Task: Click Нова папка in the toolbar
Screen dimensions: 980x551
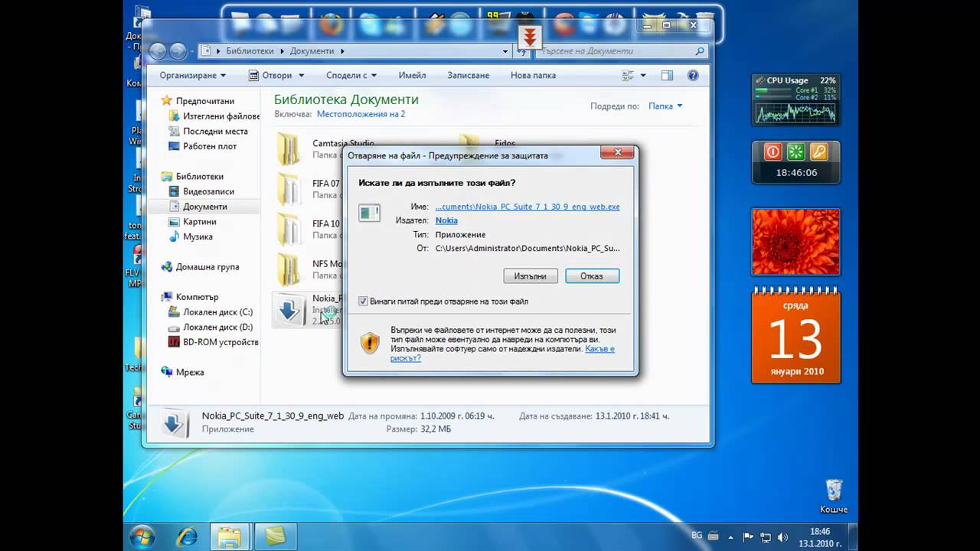Action: pyautogui.click(x=533, y=75)
